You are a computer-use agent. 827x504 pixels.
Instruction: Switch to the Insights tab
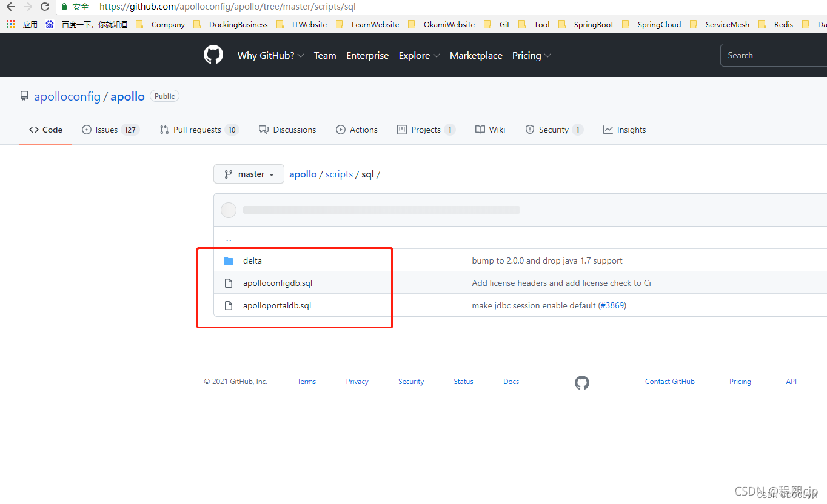click(624, 130)
